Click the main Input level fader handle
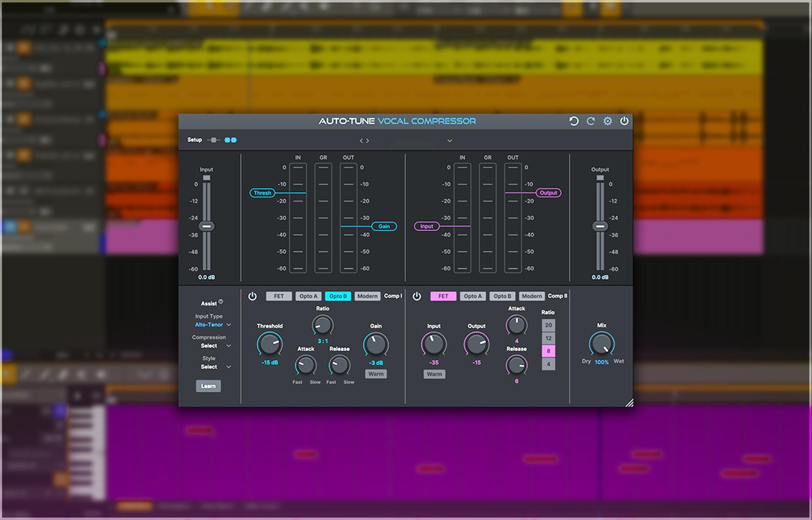 (x=206, y=227)
